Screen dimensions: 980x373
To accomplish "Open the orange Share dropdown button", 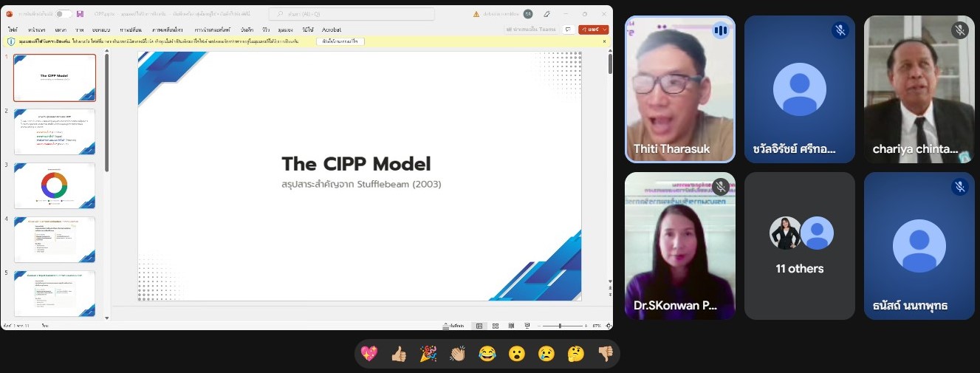I will [594, 30].
